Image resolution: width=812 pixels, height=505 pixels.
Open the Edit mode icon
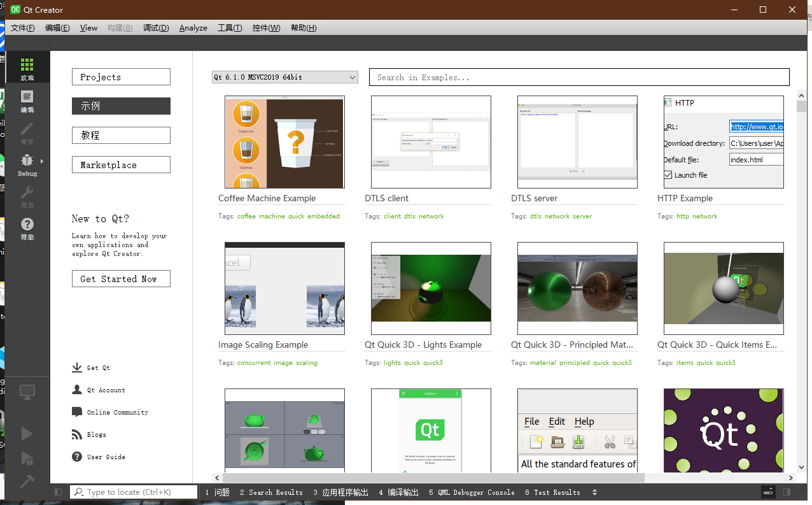27,97
